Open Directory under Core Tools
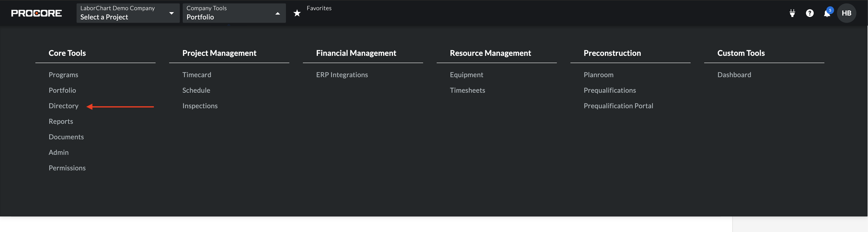This screenshot has height=232, width=868. (63, 106)
